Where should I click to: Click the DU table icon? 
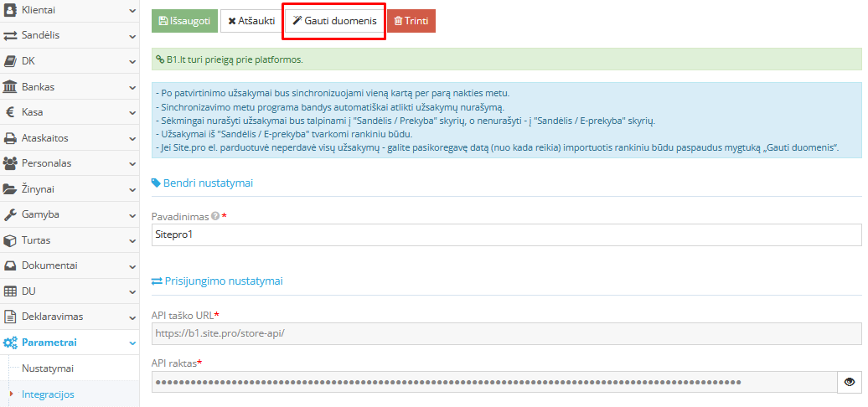[x=11, y=291]
